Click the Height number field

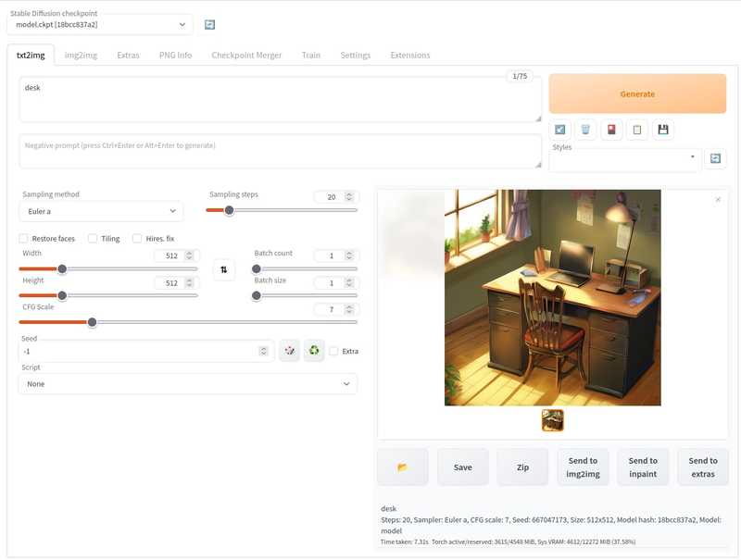[176, 283]
